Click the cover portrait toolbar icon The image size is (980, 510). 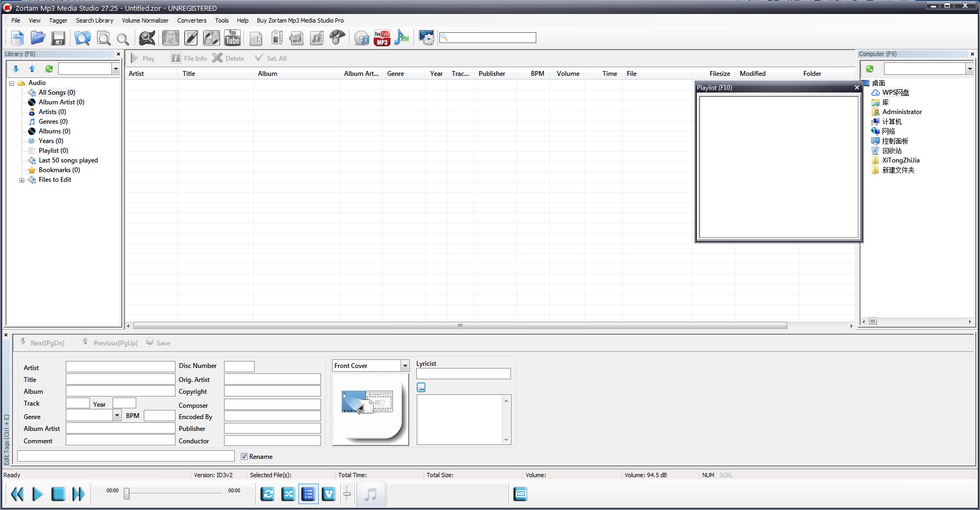171,38
